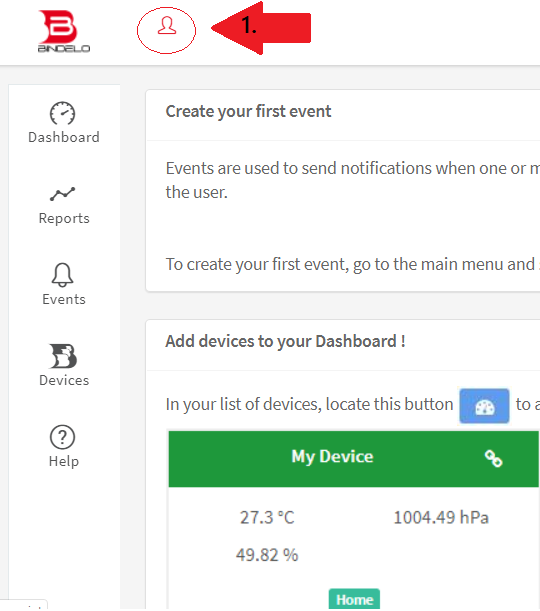Open the user profile icon in header
540x611 pixels.
pos(167,26)
